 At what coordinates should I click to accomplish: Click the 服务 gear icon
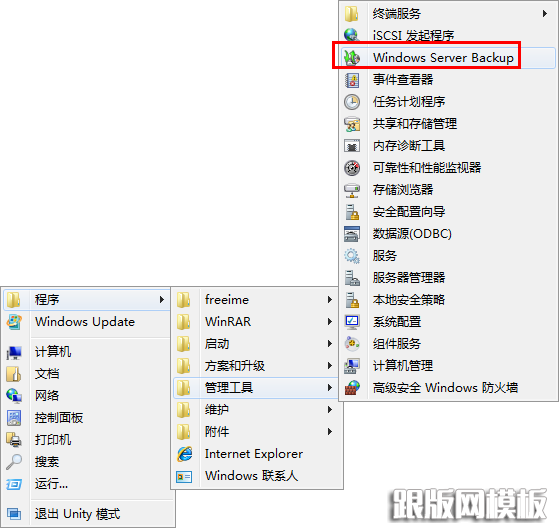coord(352,256)
